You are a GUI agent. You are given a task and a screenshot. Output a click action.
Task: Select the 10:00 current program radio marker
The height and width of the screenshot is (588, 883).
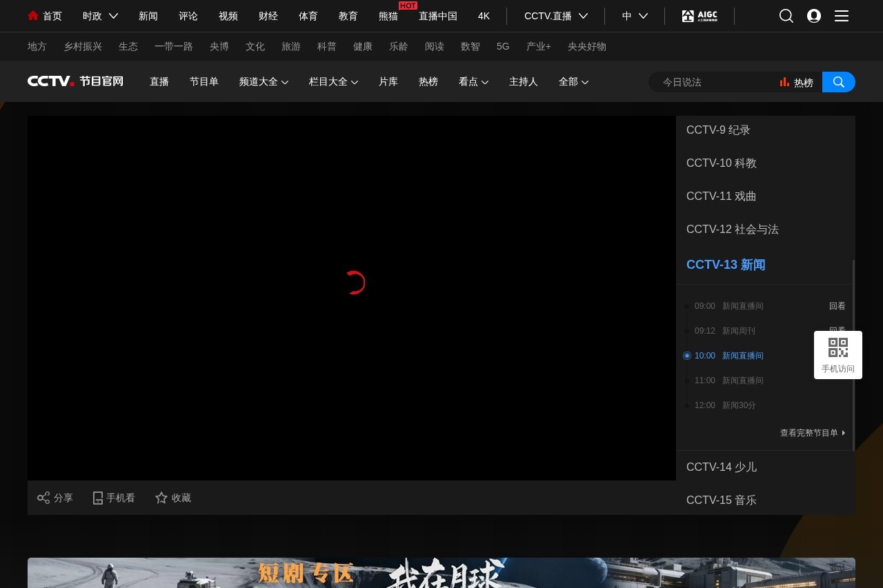[x=687, y=356]
